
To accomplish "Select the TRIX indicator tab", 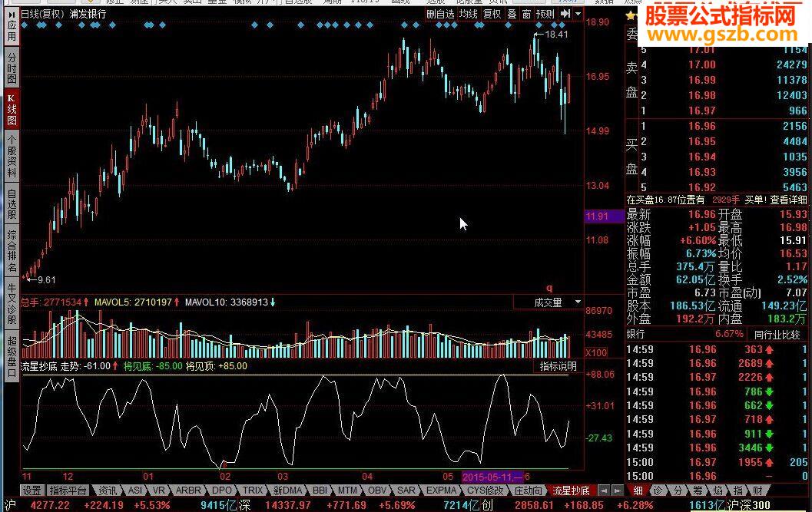I will click(253, 491).
